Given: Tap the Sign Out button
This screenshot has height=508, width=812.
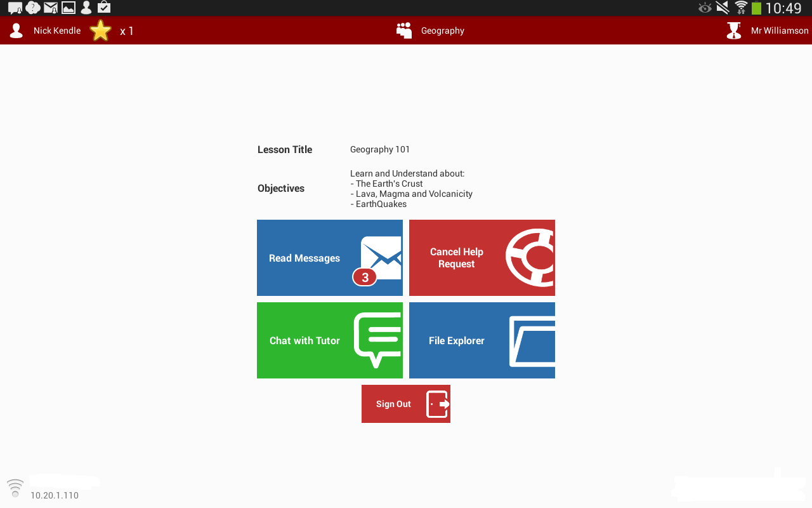Looking at the screenshot, I should [406, 404].
